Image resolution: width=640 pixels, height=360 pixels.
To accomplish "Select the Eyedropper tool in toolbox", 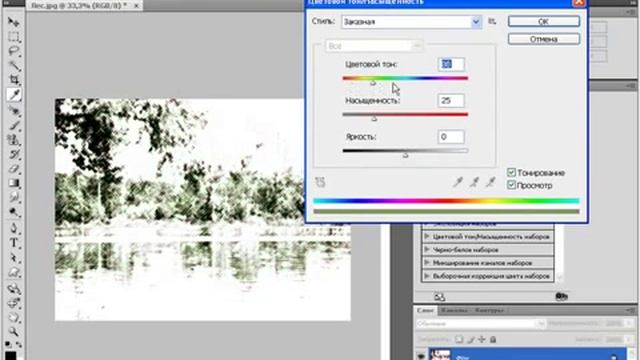I will [x=14, y=95].
